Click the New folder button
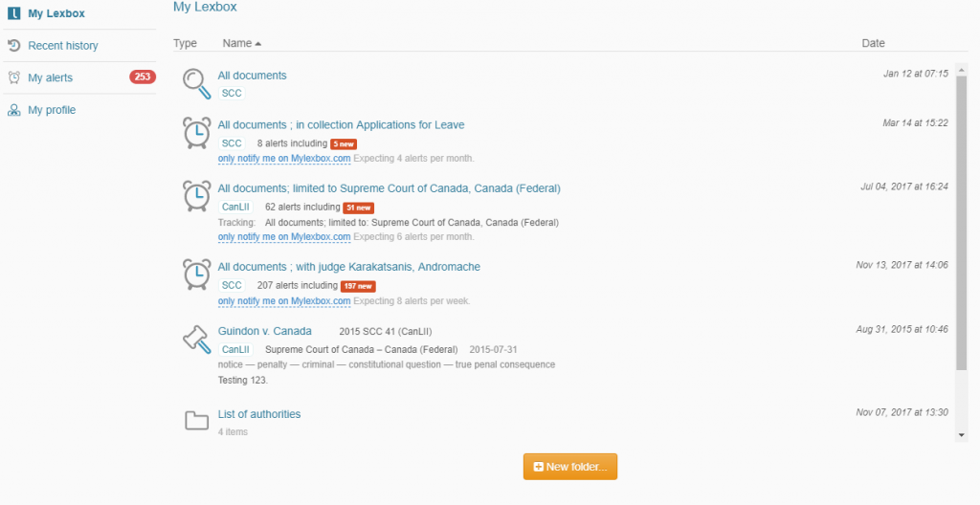The image size is (980, 505). click(570, 467)
